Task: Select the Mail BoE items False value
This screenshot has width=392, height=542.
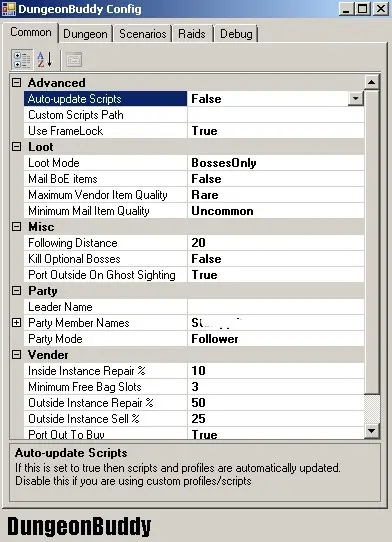Action: (x=276, y=179)
